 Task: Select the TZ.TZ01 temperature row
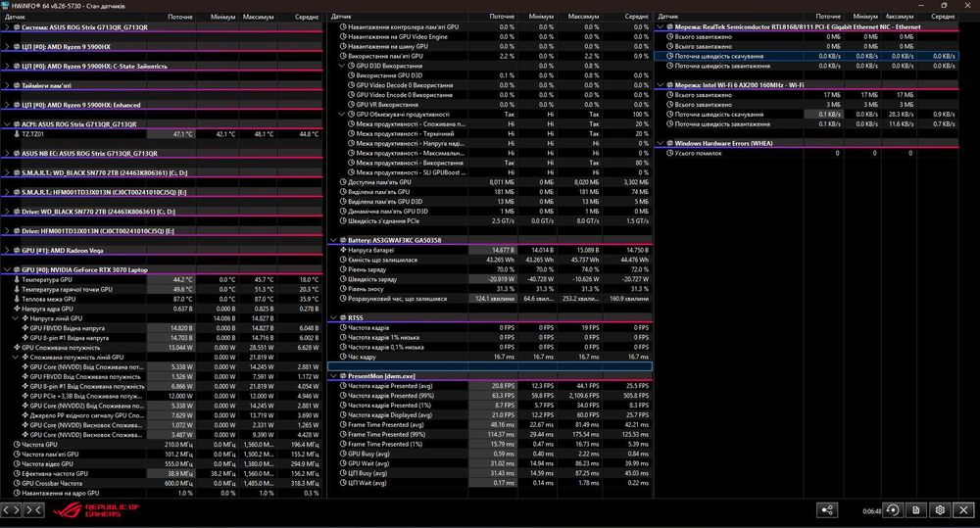pyautogui.click(x=162, y=134)
